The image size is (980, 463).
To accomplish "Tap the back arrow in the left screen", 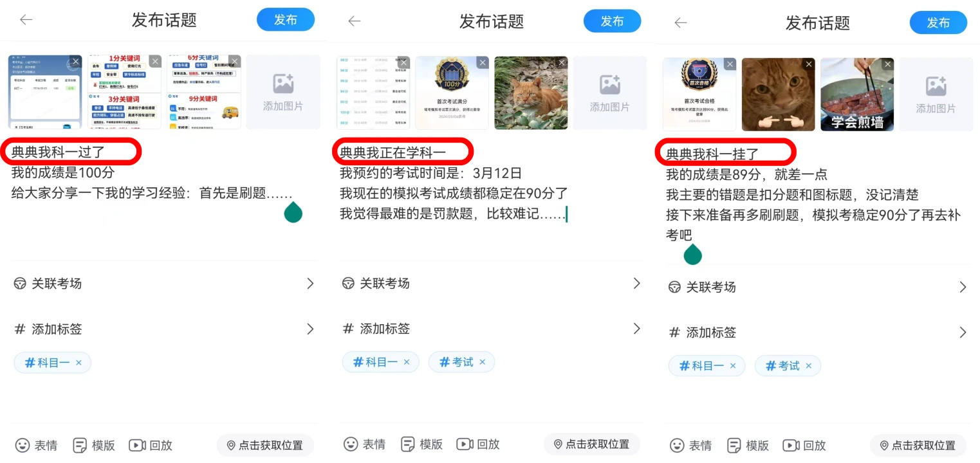I will pyautogui.click(x=26, y=20).
